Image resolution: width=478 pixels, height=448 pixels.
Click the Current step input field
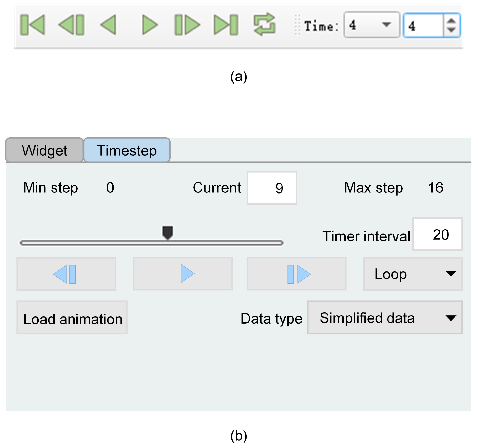(272, 188)
